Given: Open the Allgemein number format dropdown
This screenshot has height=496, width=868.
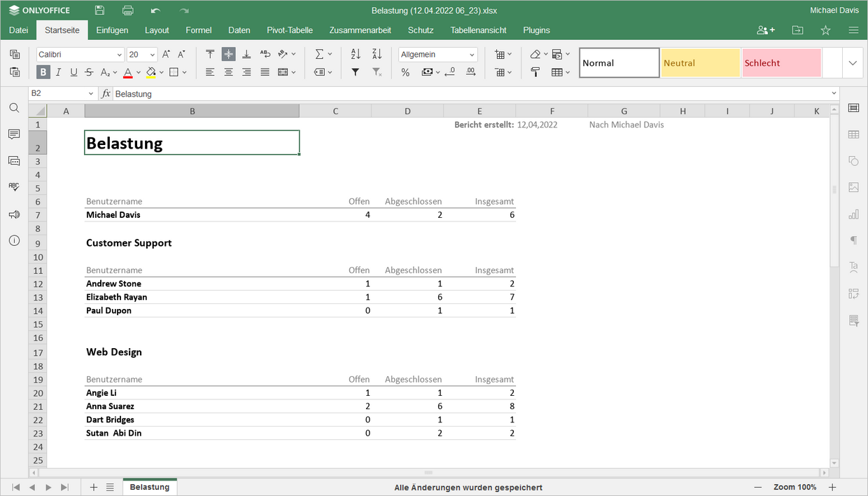Looking at the screenshot, I should click(472, 55).
